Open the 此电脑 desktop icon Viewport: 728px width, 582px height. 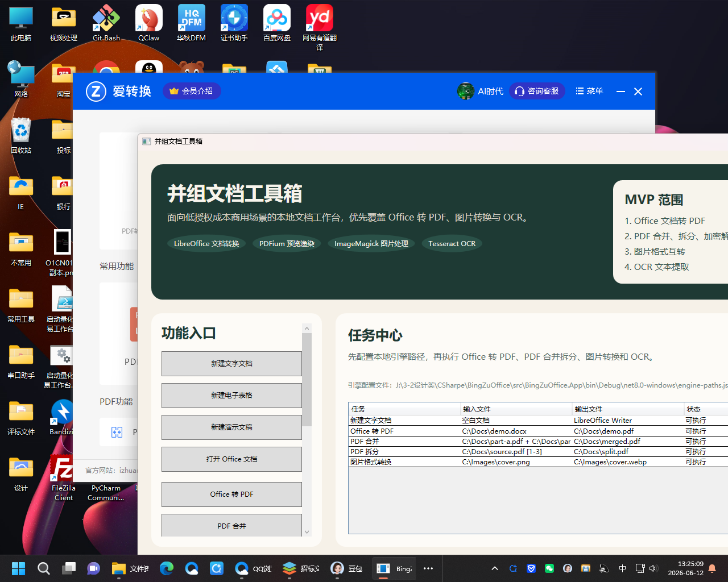pos(21,23)
